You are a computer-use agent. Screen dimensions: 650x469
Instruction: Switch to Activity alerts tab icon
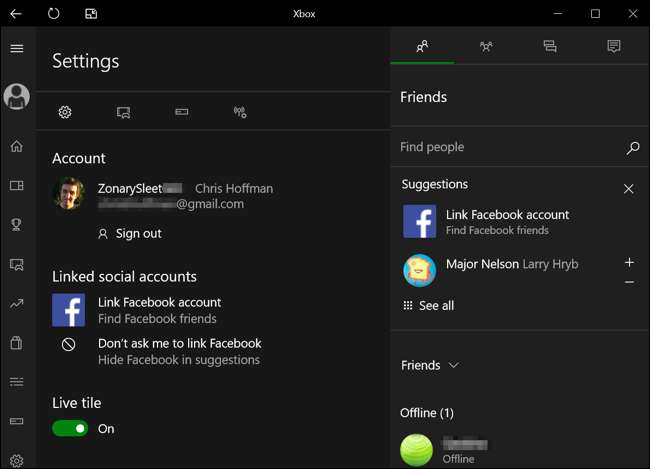(614, 46)
